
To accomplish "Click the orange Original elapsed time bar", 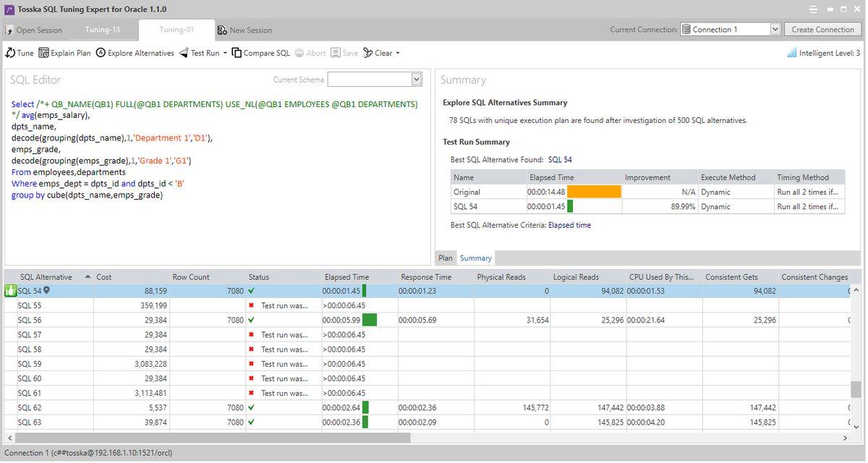I will (x=594, y=192).
